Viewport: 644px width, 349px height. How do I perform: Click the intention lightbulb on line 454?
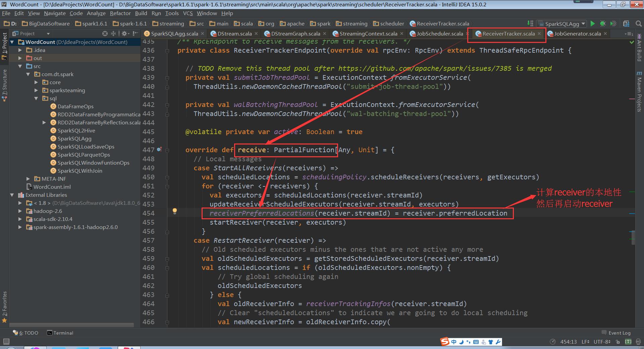(x=174, y=211)
